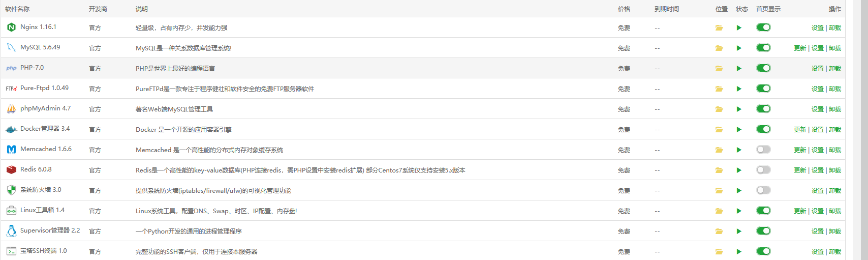Click 卸载 link for Pure-Ftpd
This screenshot has width=868, height=260.
[x=835, y=89]
